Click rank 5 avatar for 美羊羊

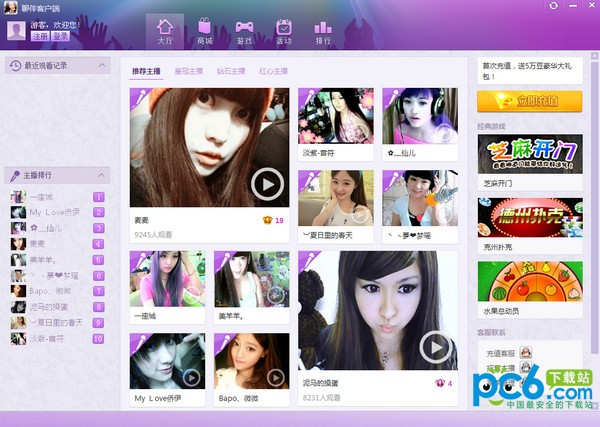pos(18,260)
